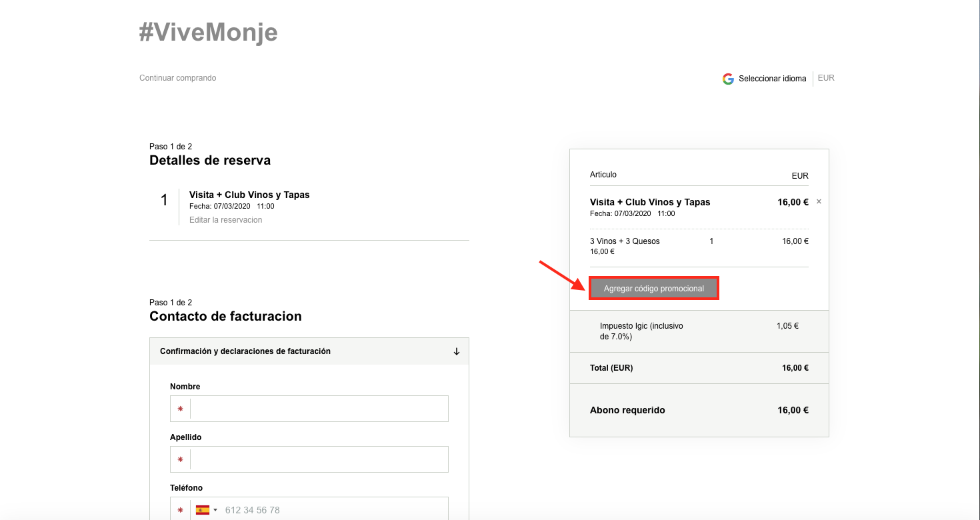
Task: Click the Google logo icon
Action: 728,79
